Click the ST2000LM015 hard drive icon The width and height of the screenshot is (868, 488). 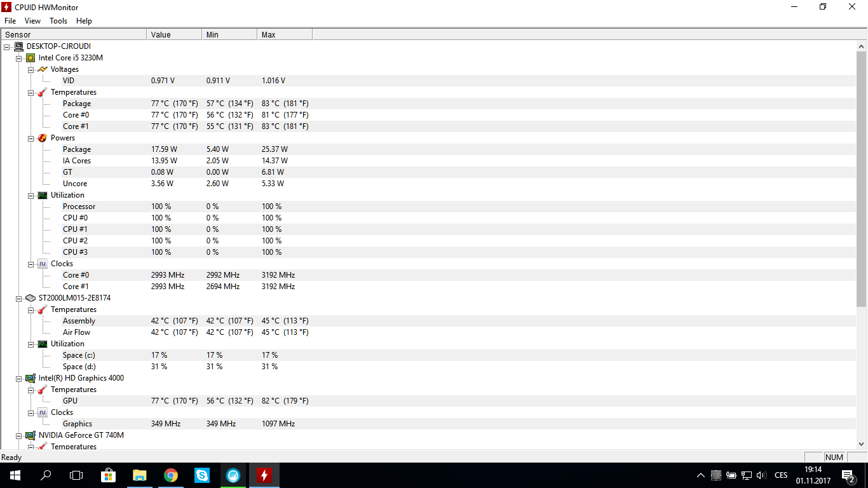click(x=31, y=298)
